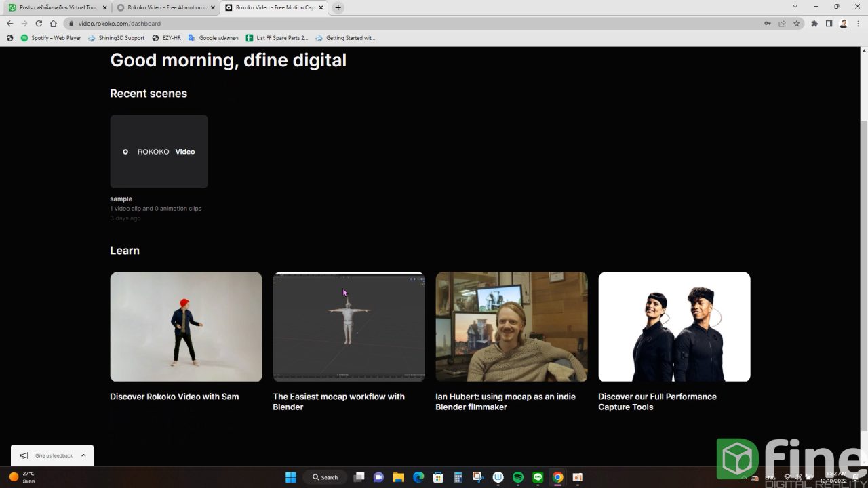Click the page vertical scrollbar
868x488 pixels.
(863, 271)
